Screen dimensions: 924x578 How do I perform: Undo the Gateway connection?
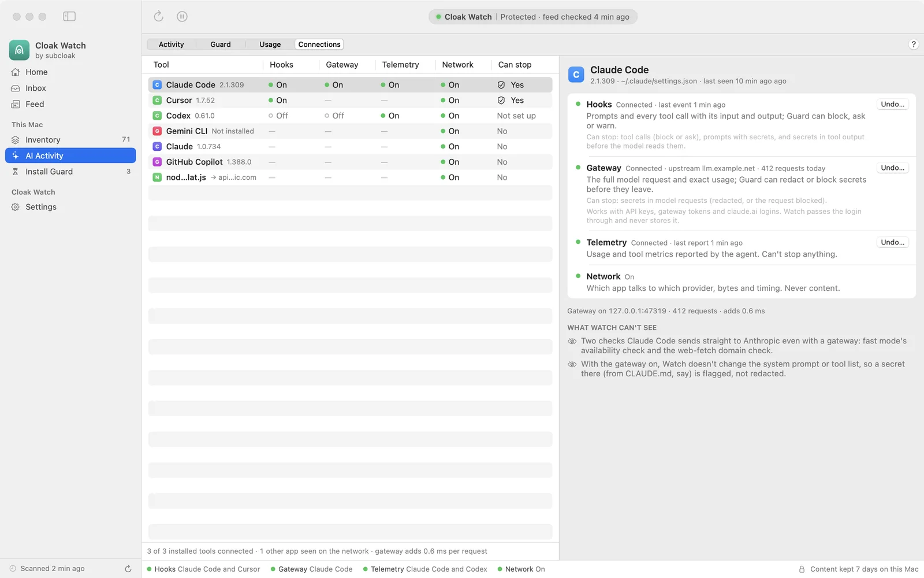(893, 168)
